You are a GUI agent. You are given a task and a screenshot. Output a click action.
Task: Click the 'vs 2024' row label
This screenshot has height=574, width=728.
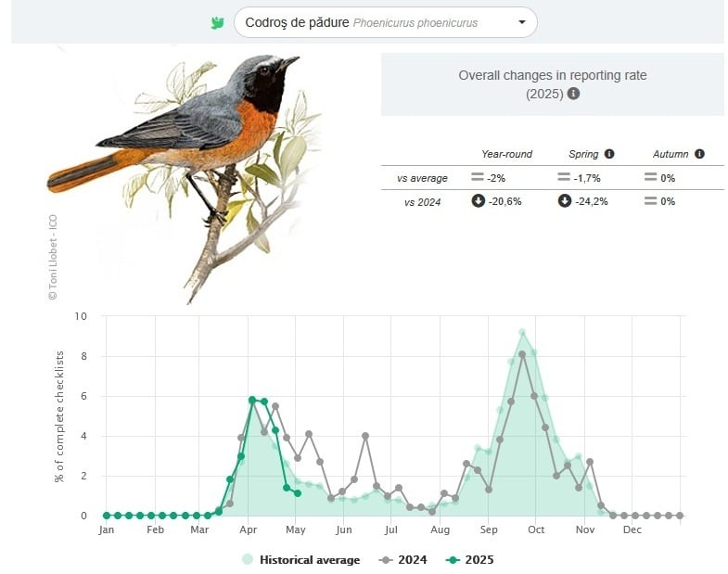[x=422, y=202]
